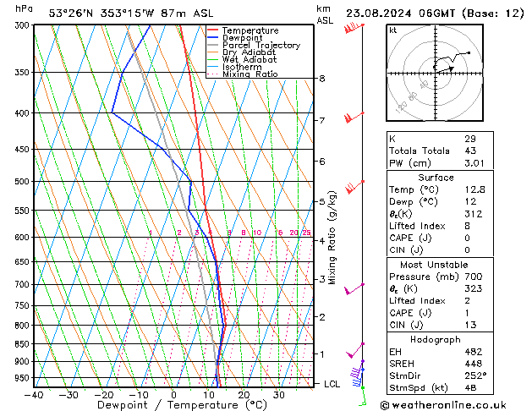Click the LCL label on the altitude axis
This screenshot has width=532, height=411.
click(x=332, y=384)
